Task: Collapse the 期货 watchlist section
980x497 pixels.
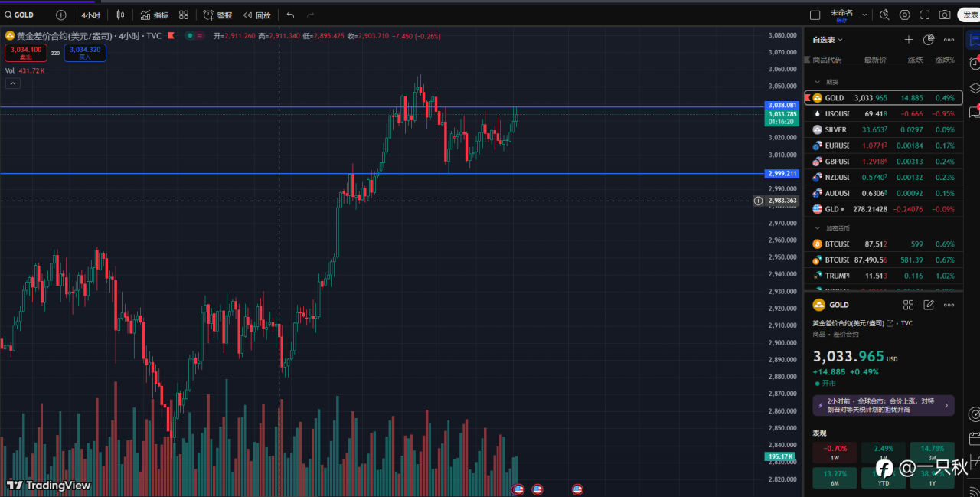Action: point(817,82)
